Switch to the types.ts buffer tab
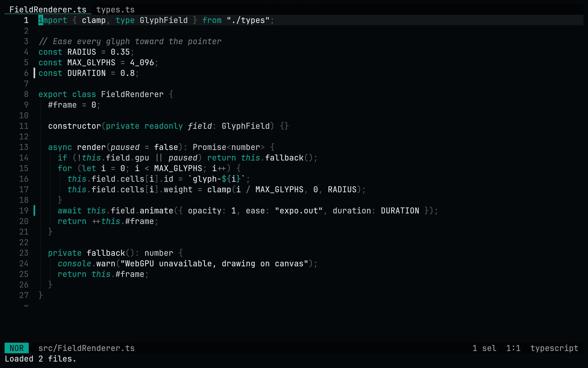The width and height of the screenshot is (588, 368). 115,9
